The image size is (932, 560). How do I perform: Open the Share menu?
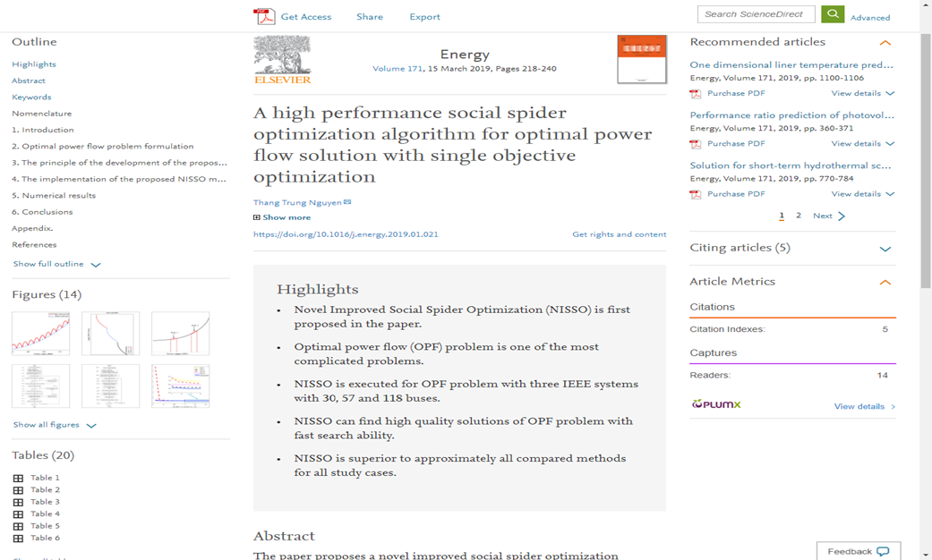[370, 17]
